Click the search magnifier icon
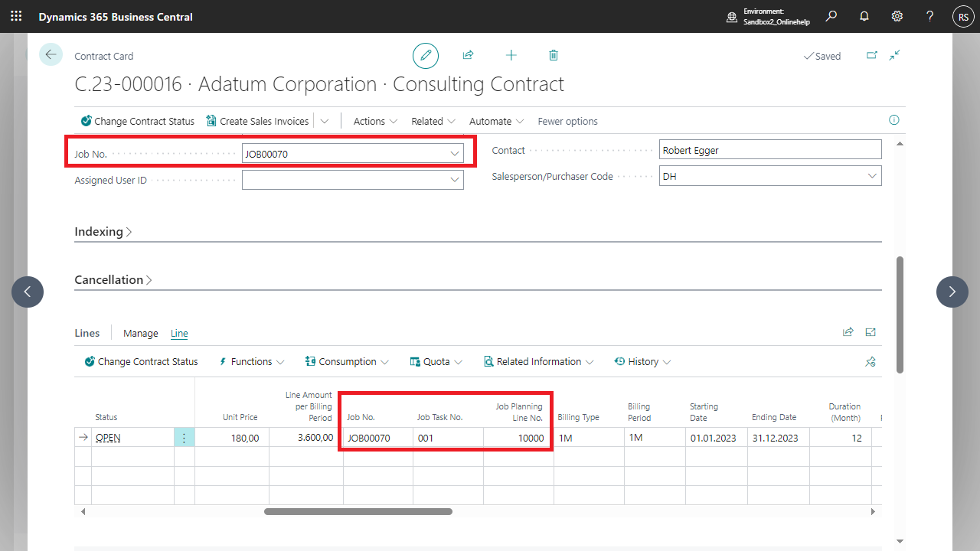The height and width of the screenshot is (551, 980). pos(831,16)
